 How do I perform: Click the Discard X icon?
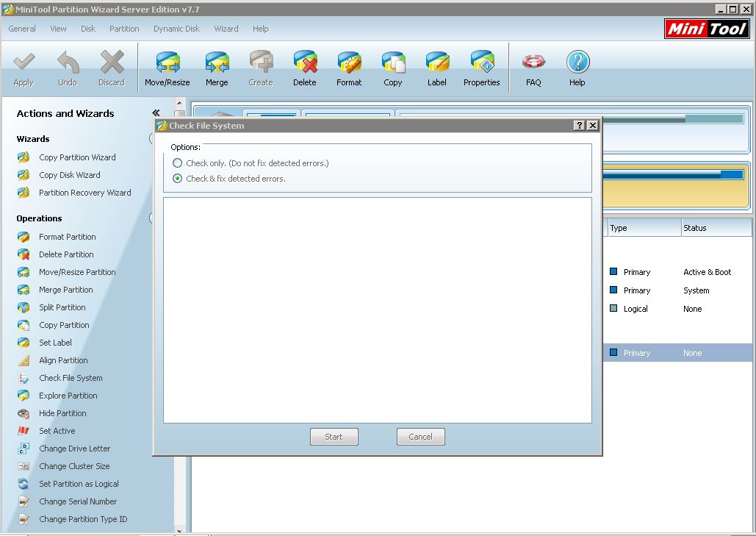pos(112,62)
